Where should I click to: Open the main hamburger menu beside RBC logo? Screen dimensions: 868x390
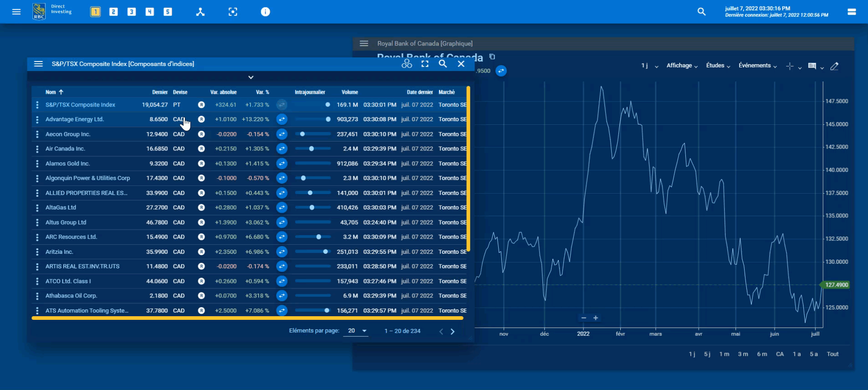click(16, 12)
